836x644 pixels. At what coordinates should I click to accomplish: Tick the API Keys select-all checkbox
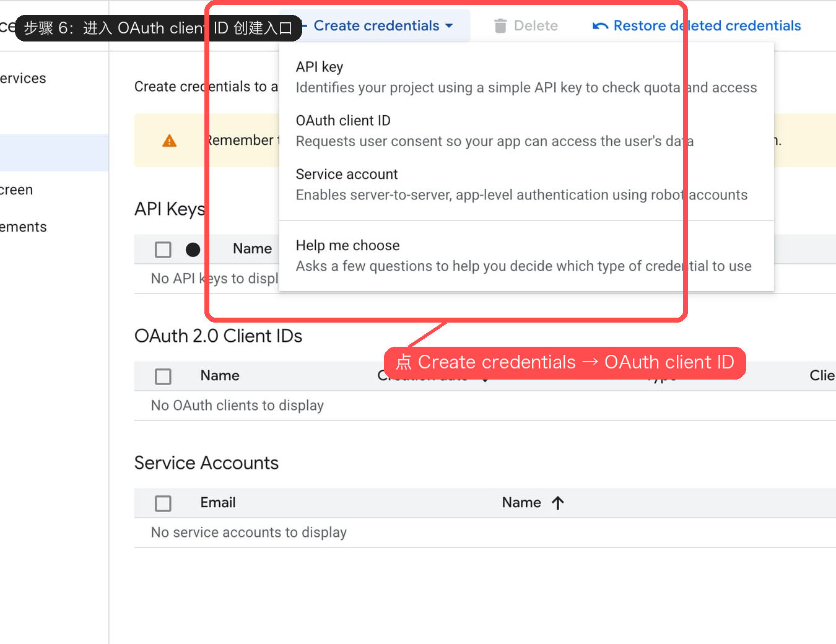pyautogui.click(x=163, y=250)
